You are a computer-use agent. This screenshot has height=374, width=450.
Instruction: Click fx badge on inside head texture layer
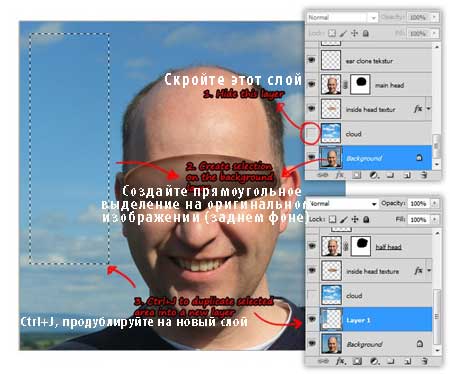(x=418, y=271)
